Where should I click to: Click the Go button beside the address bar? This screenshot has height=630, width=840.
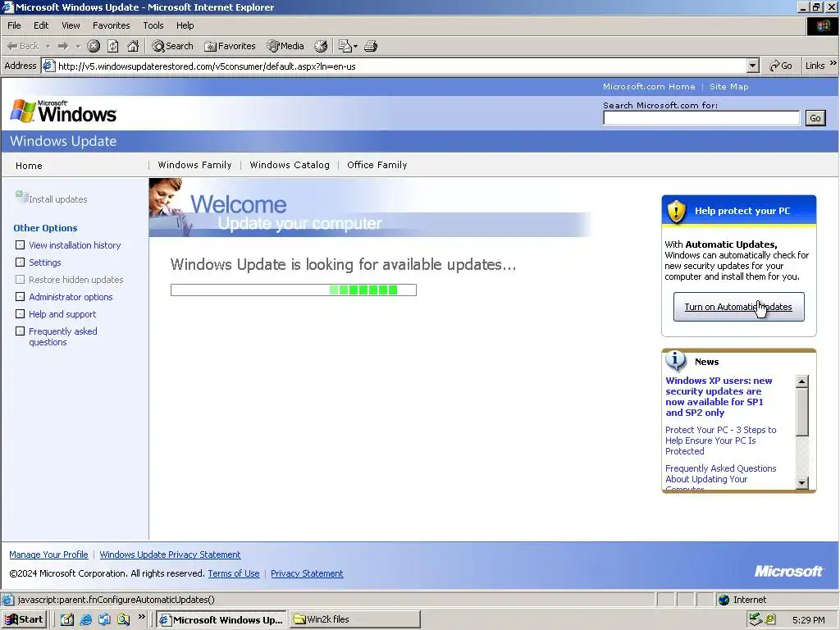click(x=781, y=66)
